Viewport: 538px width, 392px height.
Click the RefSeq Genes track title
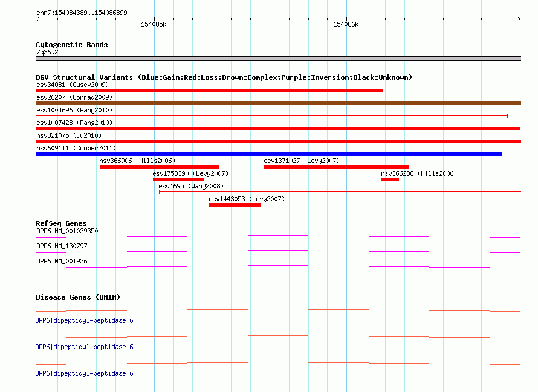[61, 223]
